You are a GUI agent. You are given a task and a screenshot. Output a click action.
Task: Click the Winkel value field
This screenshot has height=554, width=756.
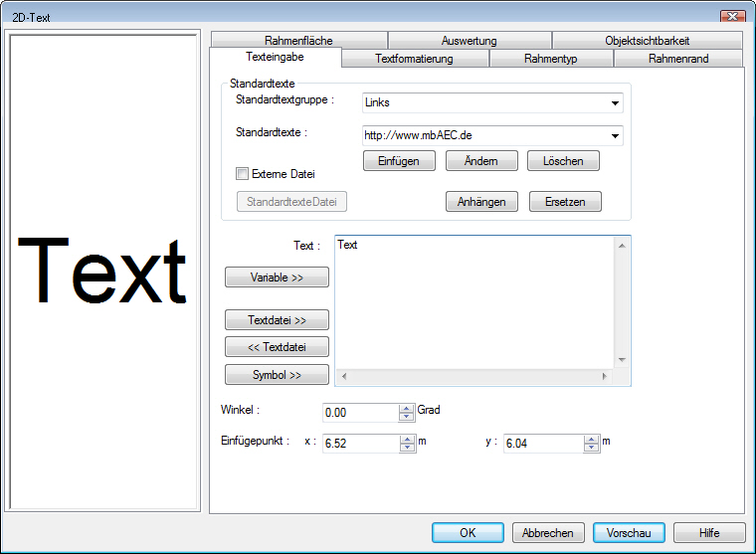point(361,413)
